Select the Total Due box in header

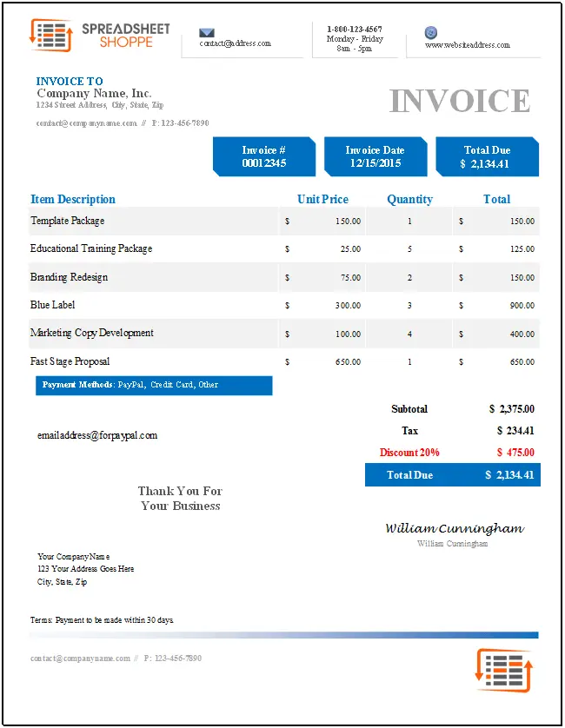[487, 156]
